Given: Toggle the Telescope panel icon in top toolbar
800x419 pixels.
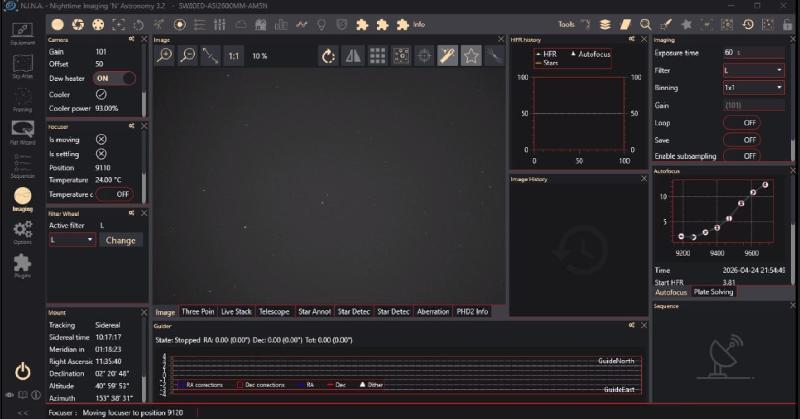Looking at the screenshot, I should tap(159, 24).
